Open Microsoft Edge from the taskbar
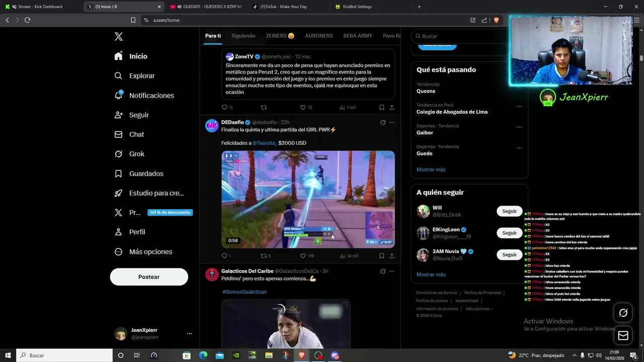Viewport: 644px width, 362px height. [x=203, y=355]
